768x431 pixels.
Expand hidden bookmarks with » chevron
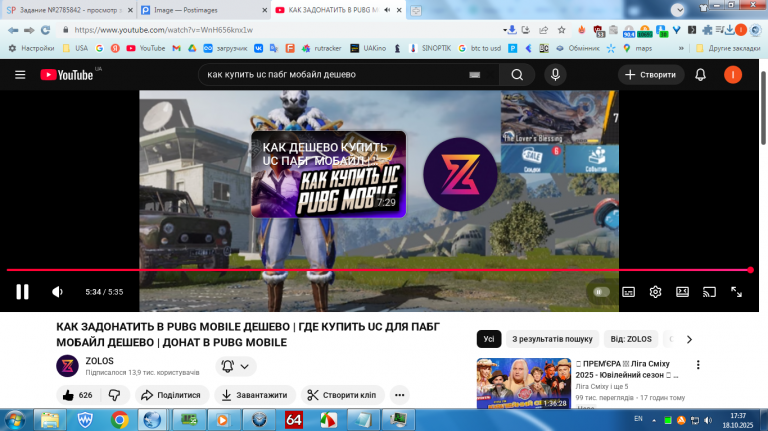tap(681, 48)
